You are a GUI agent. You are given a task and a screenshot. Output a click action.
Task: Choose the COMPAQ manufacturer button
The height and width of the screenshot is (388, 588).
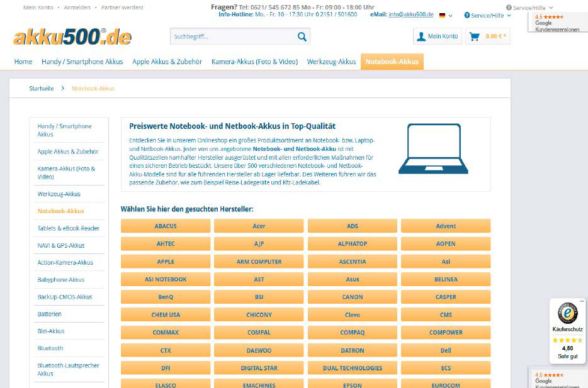pos(352,332)
